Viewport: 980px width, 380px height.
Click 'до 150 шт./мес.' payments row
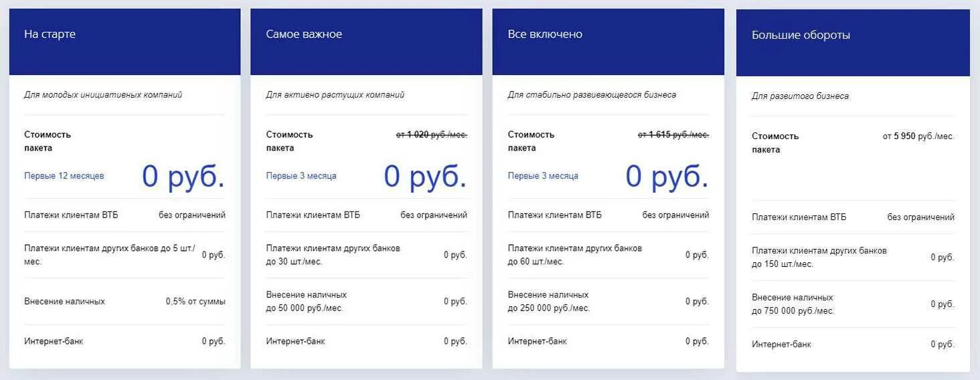pos(853,258)
